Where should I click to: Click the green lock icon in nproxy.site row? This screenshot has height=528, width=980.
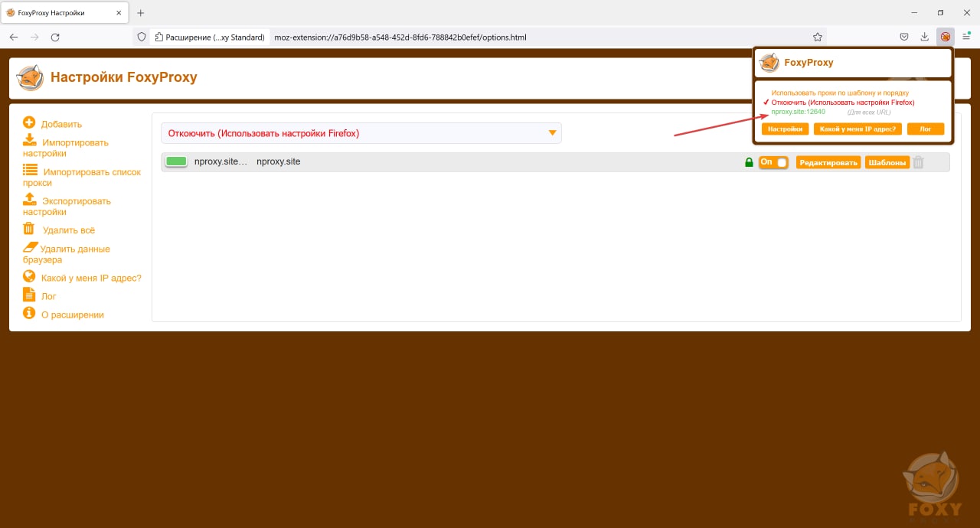pos(749,162)
